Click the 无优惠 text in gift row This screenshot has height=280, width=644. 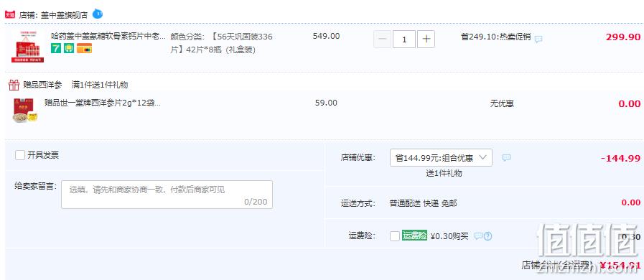501,103
